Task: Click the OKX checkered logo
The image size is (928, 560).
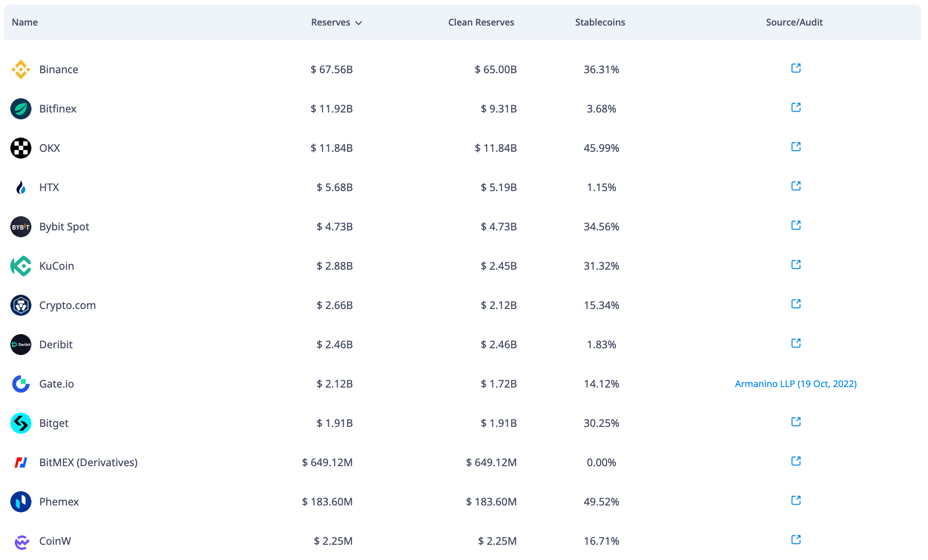Action: [x=21, y=148]
